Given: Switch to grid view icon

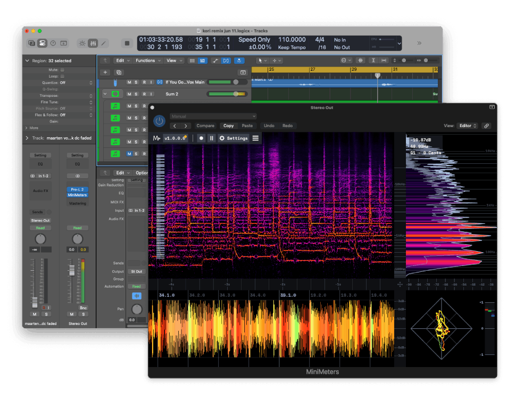Looking at the screenshot, I should click(192, 61).
